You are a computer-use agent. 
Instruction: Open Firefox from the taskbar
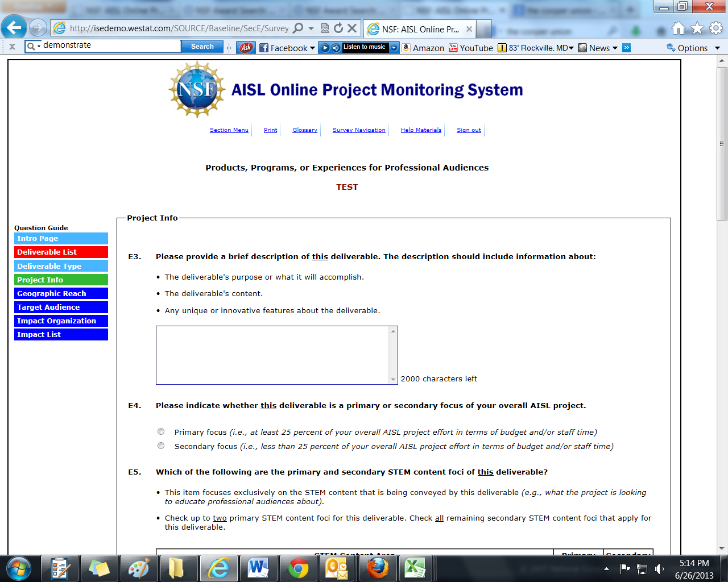click(x=377, y=568)
